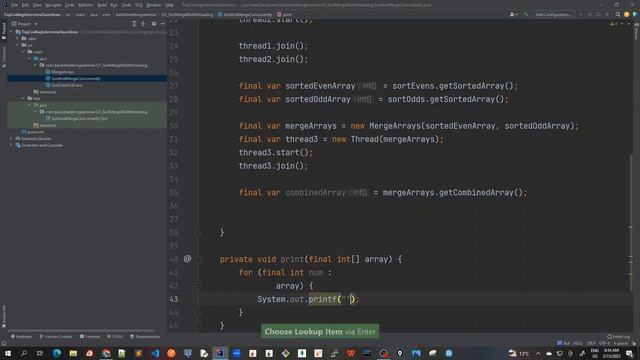Screen dimensions: 640x360
Task: Open Microsoft Edge from the taskbar
Action: click(57, 353)
